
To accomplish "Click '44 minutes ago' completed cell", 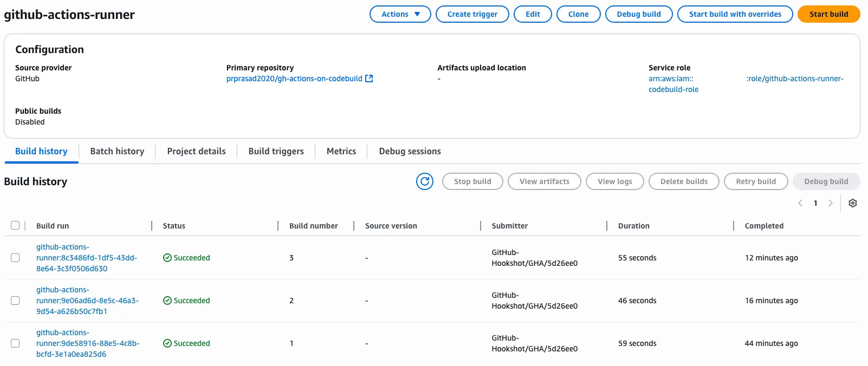I will click(772, 343).
